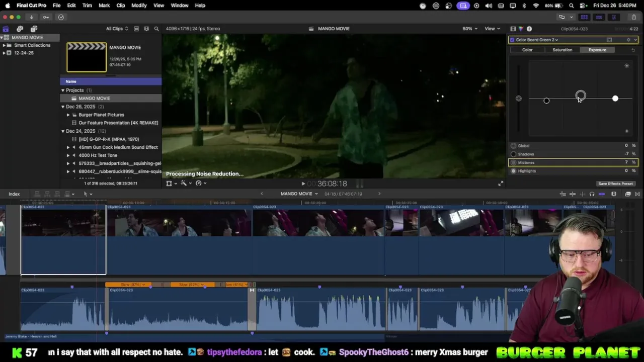This screenshot has width=644, height=362.
Task: Show Background Tasks checkmark button
Action: click(x=61, y=17)
